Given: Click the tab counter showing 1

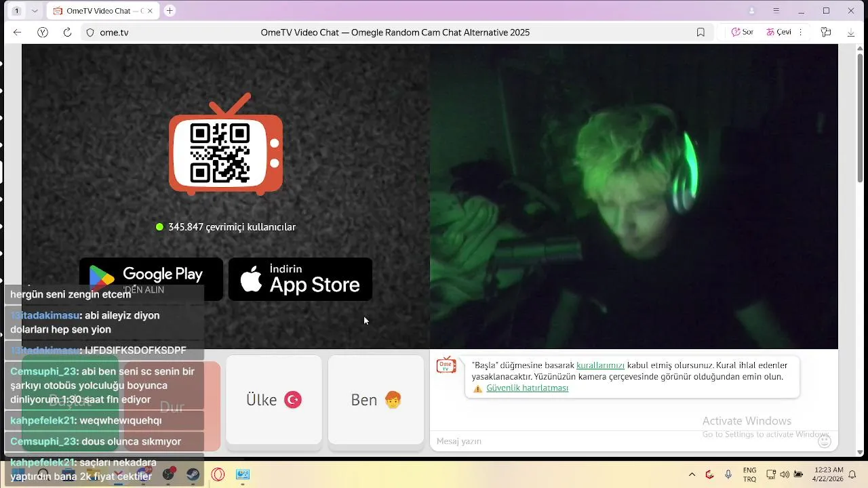Looking at the screenshot, I should tap(16, 11).
